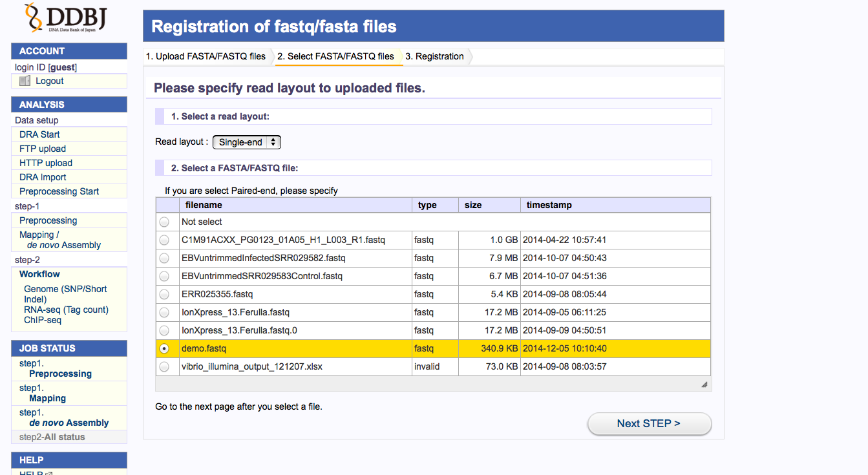The image size is (868, 475).
Task: Open the FTP upload link
Action: point(43,149)
